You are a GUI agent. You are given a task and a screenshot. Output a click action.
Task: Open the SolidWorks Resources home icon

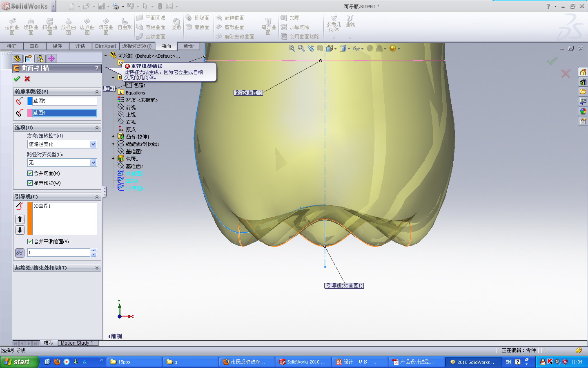(583, 72)
